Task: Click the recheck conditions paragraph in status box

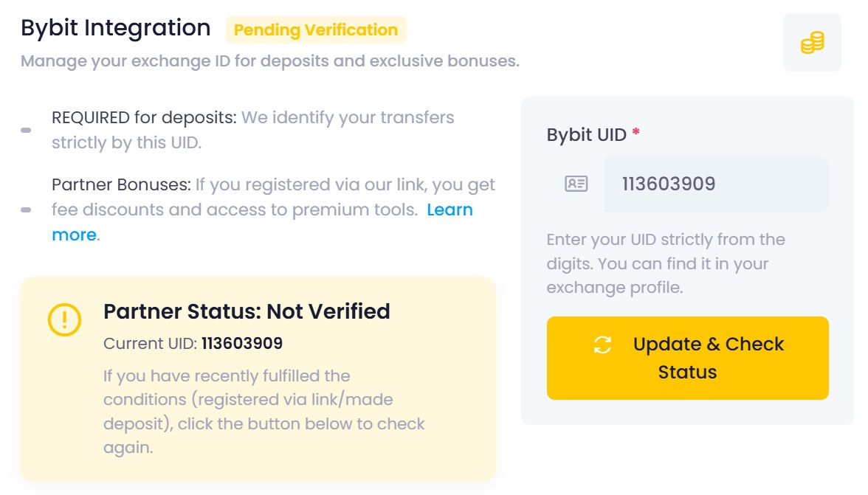Action: pyautogui.click(x=263, y=412)
